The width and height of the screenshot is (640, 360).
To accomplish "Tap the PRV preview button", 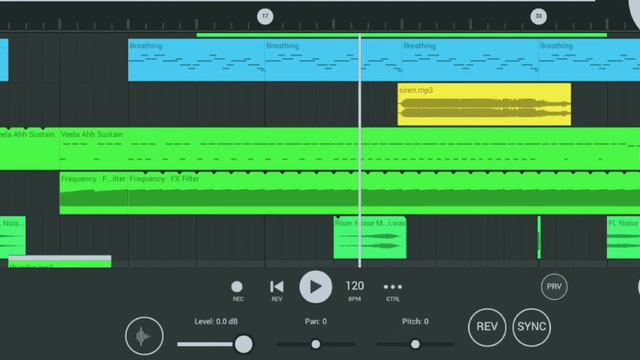I will [x=554, y=287].
